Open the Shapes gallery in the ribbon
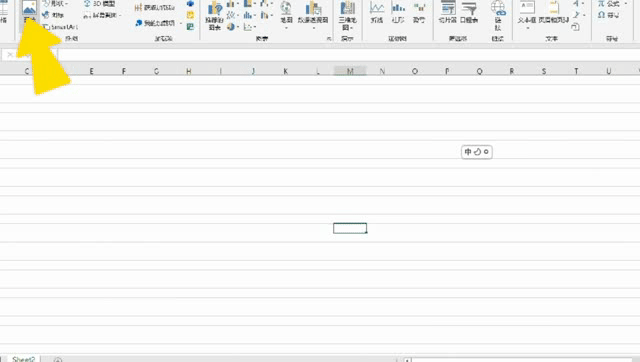 pyautogui.click(x=55, y=4)
